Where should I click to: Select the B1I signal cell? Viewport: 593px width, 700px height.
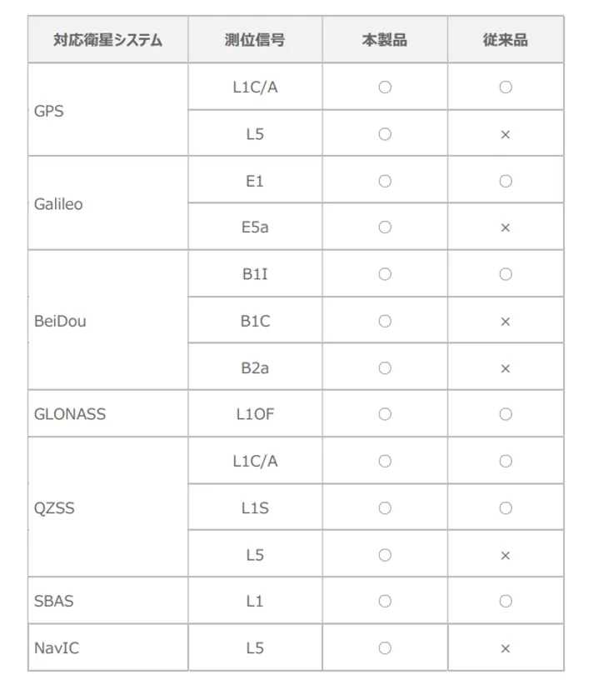tap(255, 274)
